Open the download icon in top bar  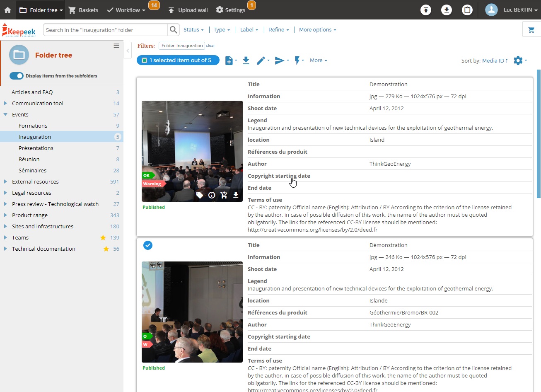(447, 10)
